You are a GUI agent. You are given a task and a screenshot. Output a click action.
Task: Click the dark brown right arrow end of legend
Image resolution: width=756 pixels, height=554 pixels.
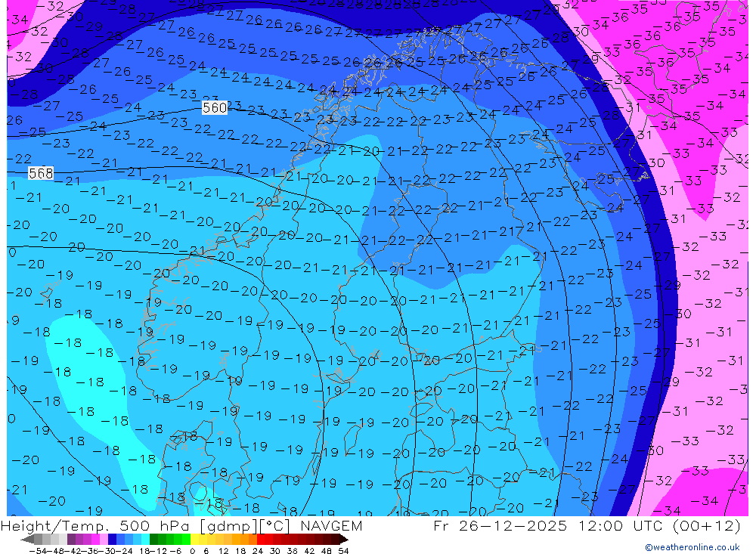tap(343, 540)
